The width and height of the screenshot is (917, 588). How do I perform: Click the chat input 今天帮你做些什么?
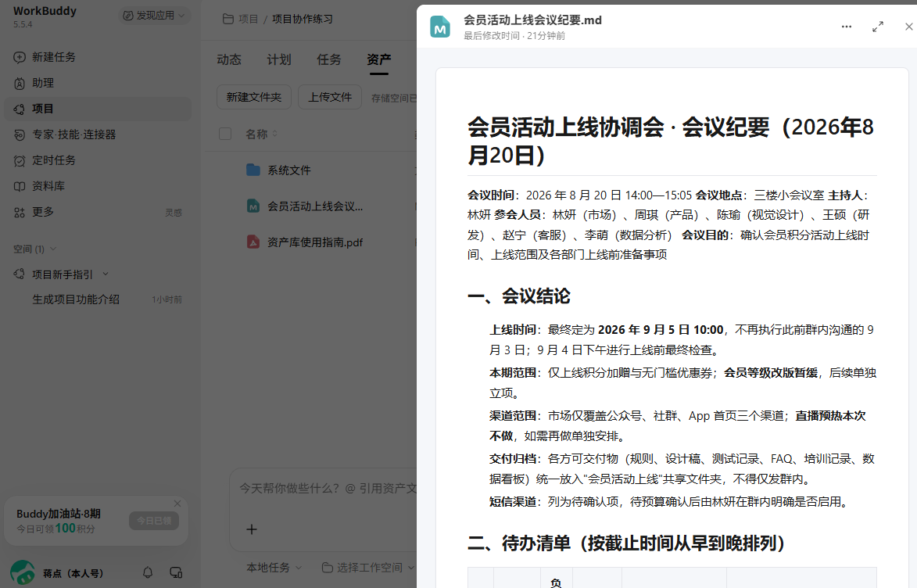pos(328,489)
